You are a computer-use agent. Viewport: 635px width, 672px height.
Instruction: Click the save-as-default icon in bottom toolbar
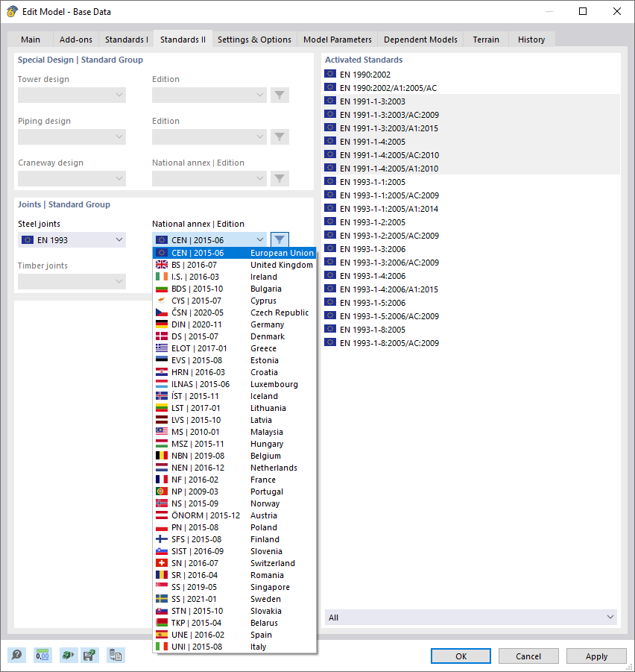tap(89, 656)
